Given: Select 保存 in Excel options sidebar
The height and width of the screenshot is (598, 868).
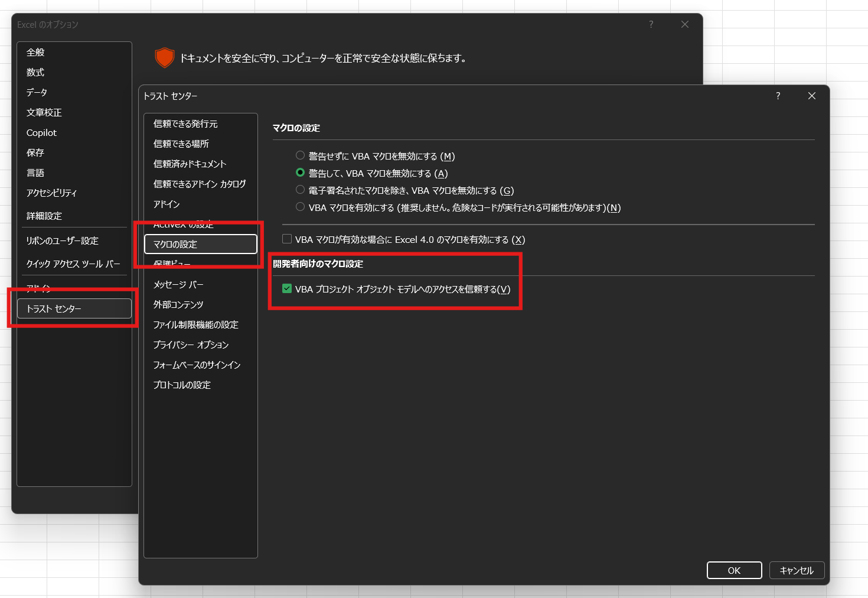Looking at the screenshot, I should click(x=74, y=152).
